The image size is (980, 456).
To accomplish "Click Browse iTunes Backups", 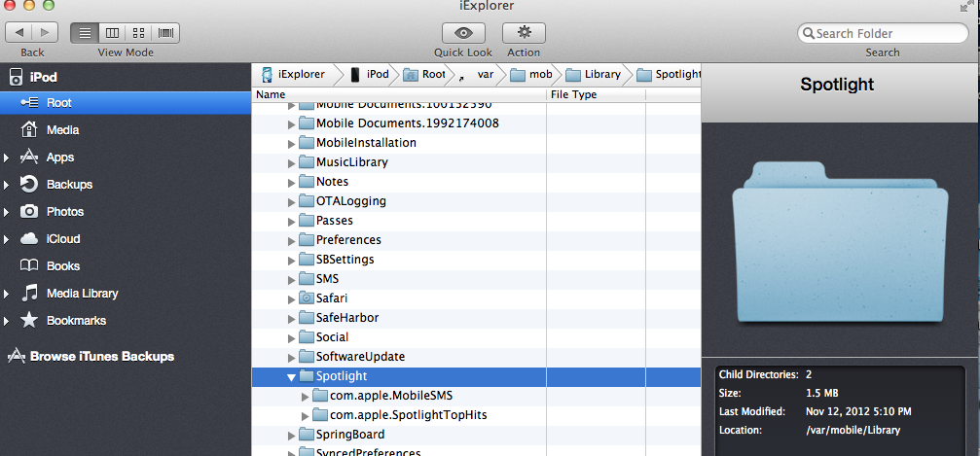I will click(x=102, y=357).
